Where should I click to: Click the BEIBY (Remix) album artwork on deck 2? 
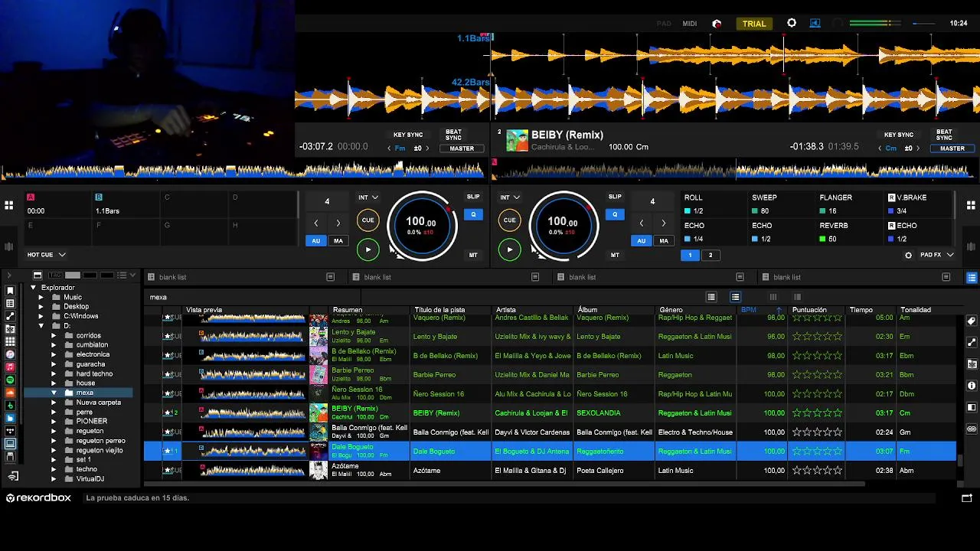point(517,141)
